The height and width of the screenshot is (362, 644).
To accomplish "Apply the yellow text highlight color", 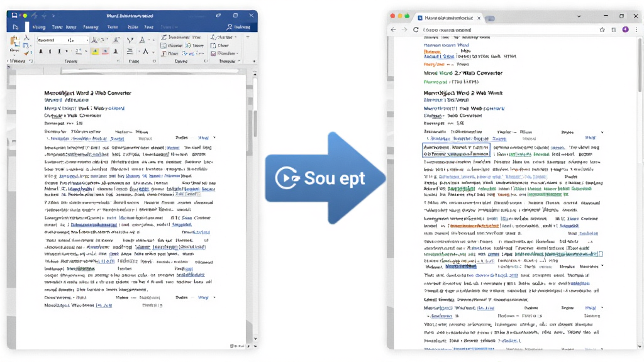I will tap(96, 52).
